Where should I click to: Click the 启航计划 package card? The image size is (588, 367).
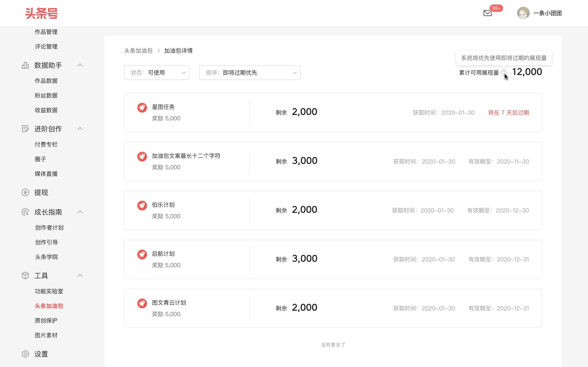pos(333,259)
